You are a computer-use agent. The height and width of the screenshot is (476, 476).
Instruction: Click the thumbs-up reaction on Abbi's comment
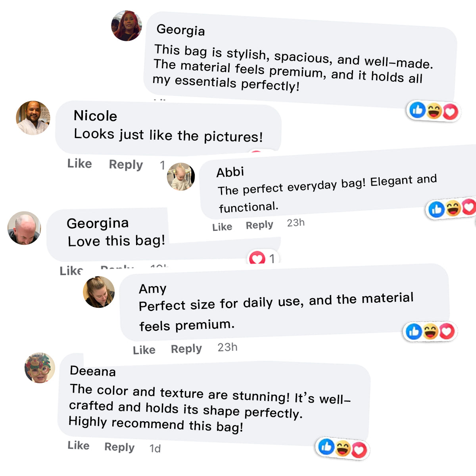[x=437, y=209]
